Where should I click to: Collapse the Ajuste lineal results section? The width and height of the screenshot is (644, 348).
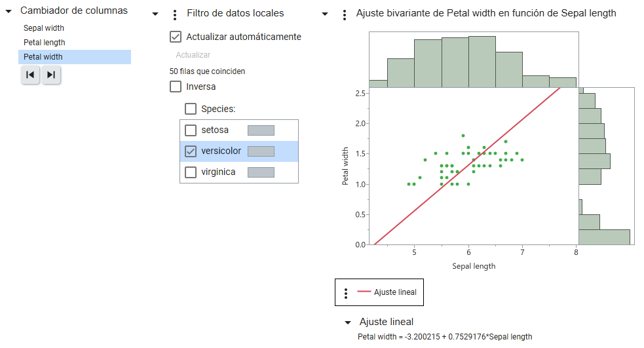pos(348,322)
